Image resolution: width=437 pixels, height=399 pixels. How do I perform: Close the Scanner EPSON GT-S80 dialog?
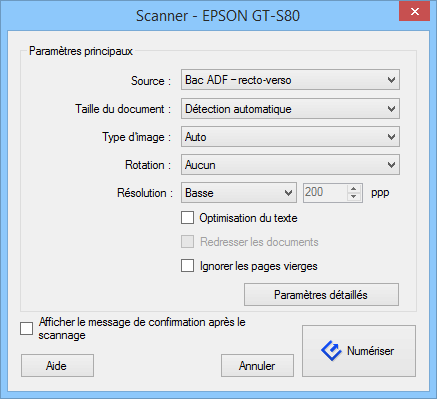click(415, 11)
